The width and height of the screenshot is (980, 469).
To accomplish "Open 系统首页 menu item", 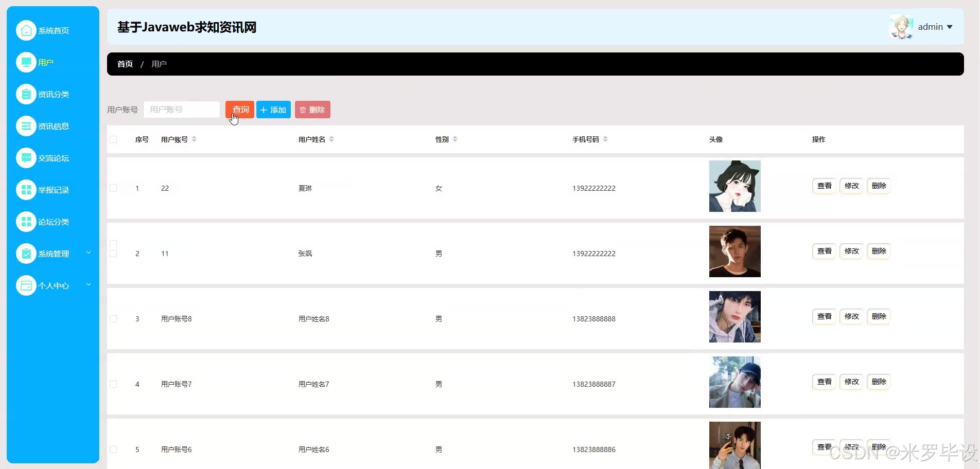I will [x=54, y=30].
